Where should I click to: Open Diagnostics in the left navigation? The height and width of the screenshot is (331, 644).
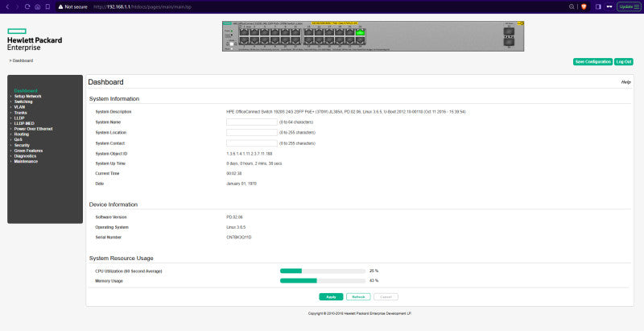point(25,156)
